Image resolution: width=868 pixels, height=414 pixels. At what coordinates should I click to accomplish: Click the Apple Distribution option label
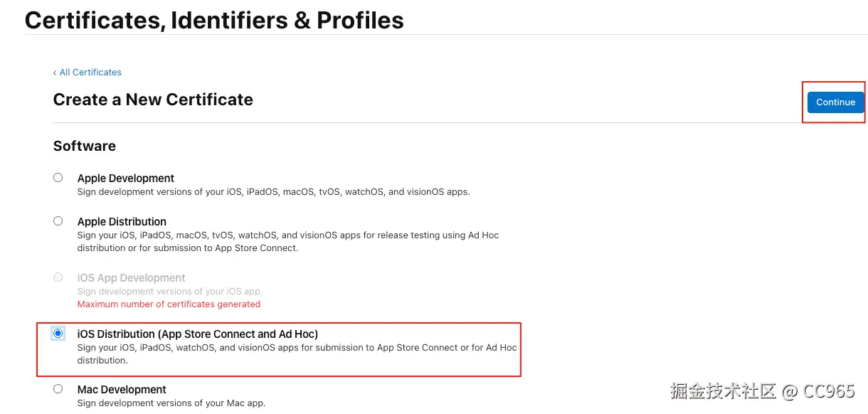(122, 222)
